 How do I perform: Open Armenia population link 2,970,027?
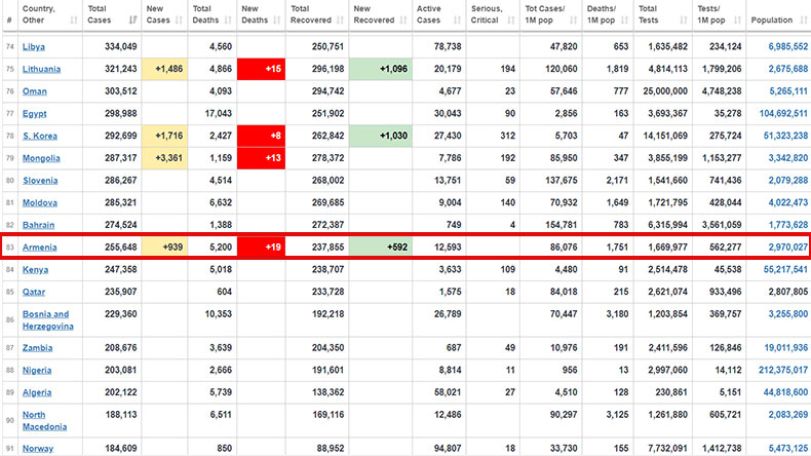pyautogui.click(x=788, y=247)
